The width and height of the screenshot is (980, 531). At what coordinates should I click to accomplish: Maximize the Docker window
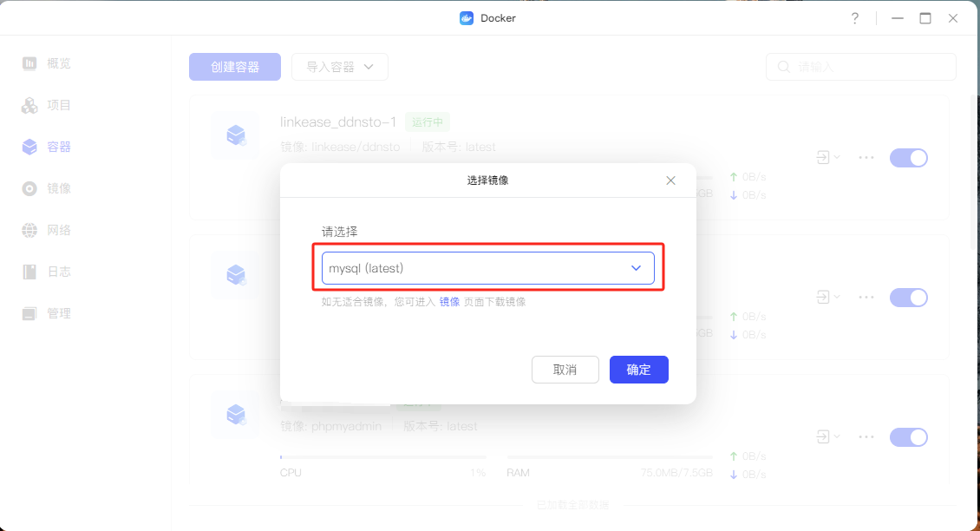point(925,18)
